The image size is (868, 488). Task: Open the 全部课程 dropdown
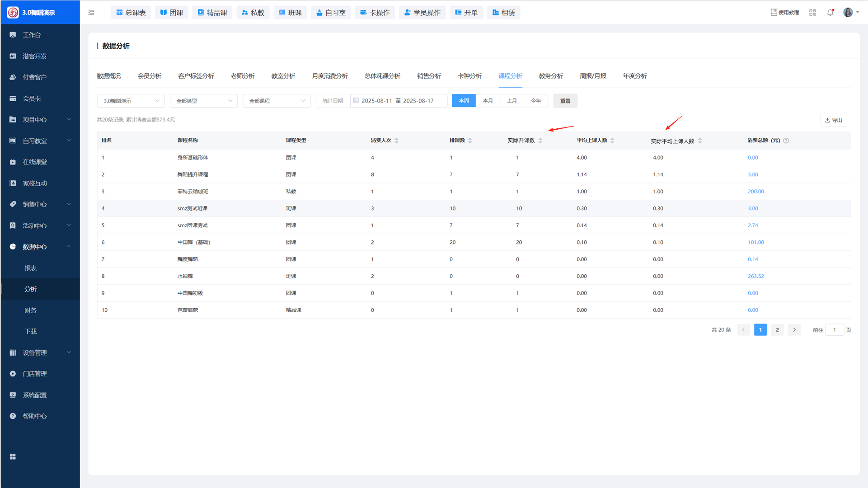(277, 101)
